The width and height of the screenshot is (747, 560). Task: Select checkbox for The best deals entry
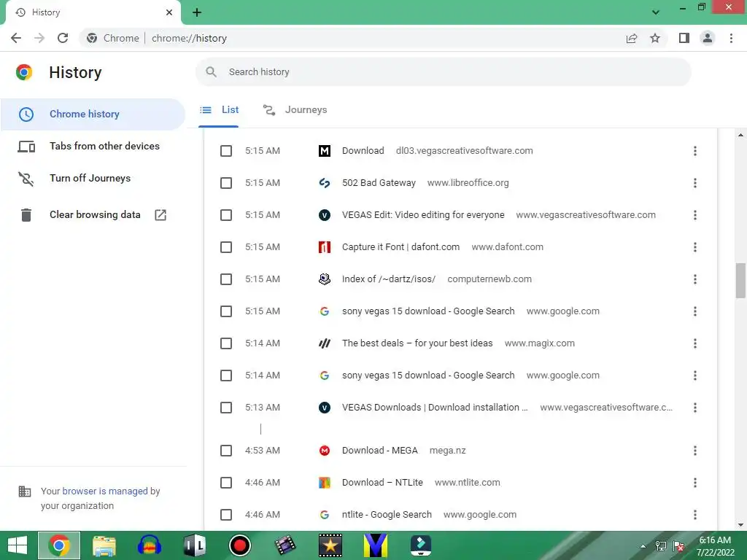226,343
